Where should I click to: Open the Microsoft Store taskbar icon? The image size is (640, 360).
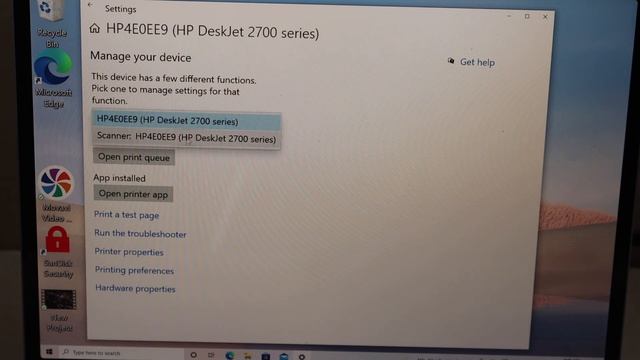[x=265, y=356]
